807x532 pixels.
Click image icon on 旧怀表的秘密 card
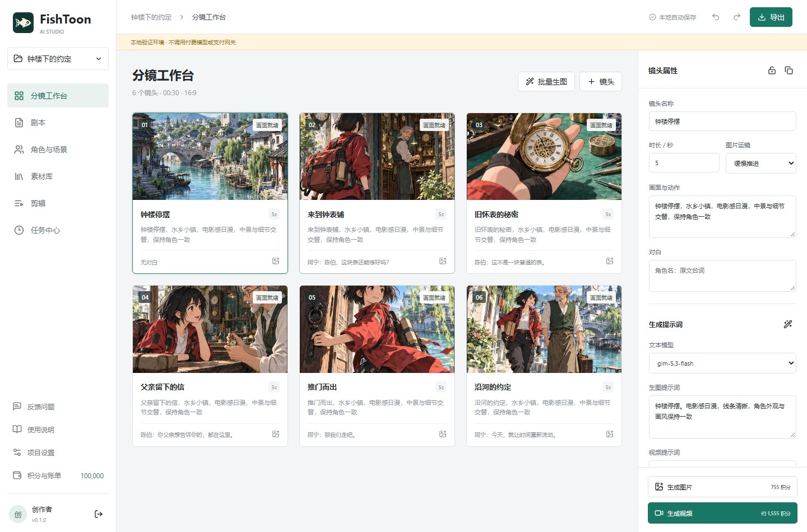pyautogui.click(x=610, y=262)
